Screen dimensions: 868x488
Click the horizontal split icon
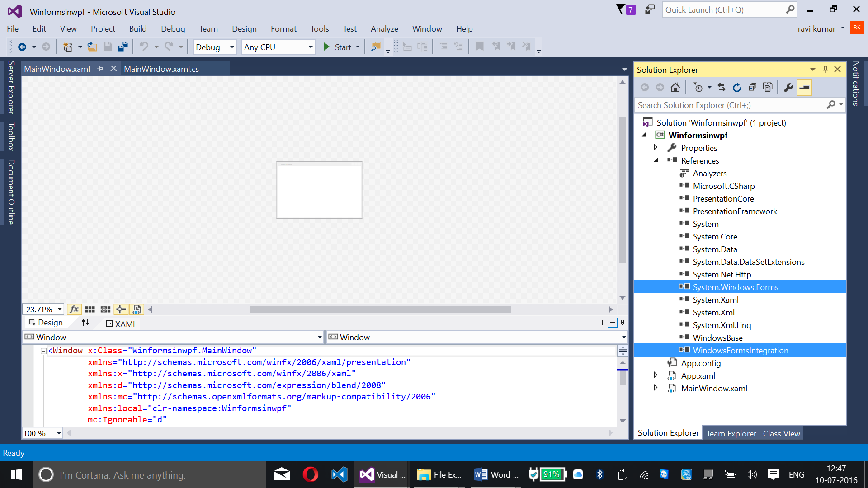613,323
